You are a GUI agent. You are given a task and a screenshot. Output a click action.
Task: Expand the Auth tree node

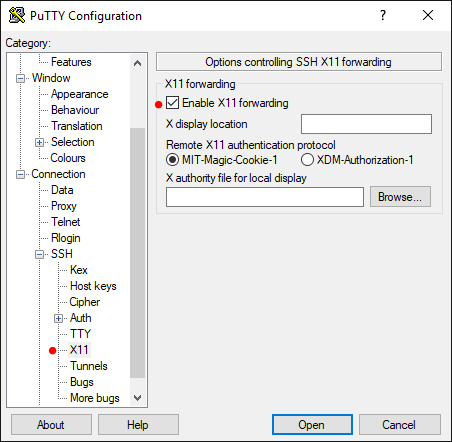[58, 319]
